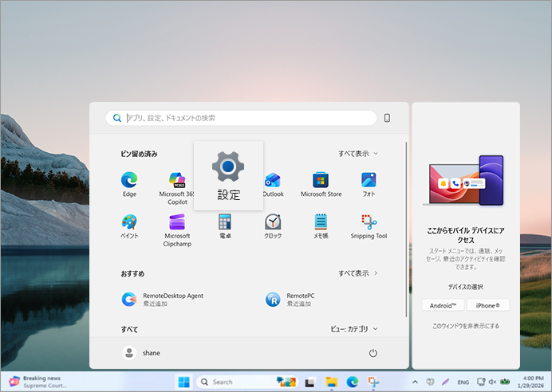Expand ピン留め済み すべて表示 dropdown

click(x=358, y=154)
